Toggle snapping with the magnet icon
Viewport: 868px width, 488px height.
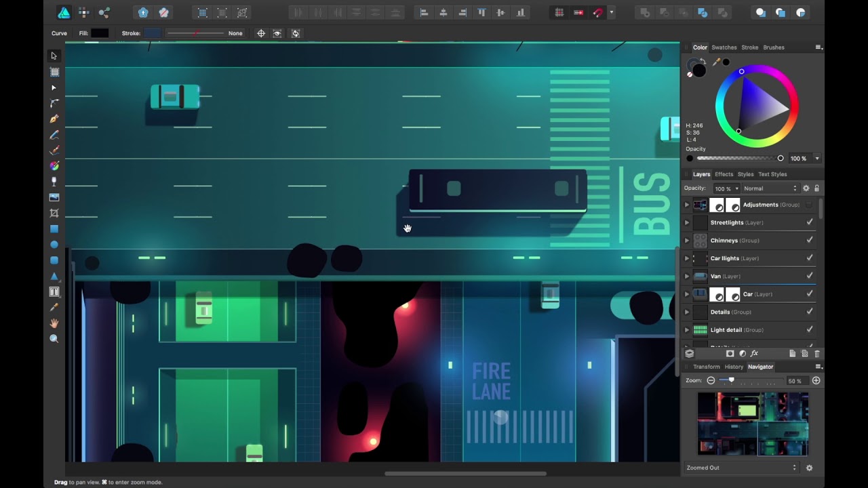coord(597,12)
